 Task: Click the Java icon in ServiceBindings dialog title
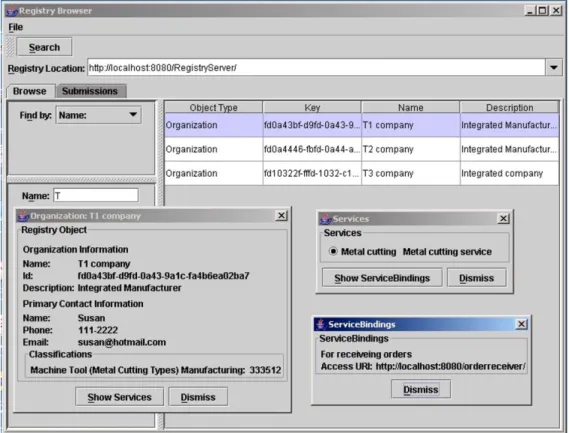coord(321,324)
